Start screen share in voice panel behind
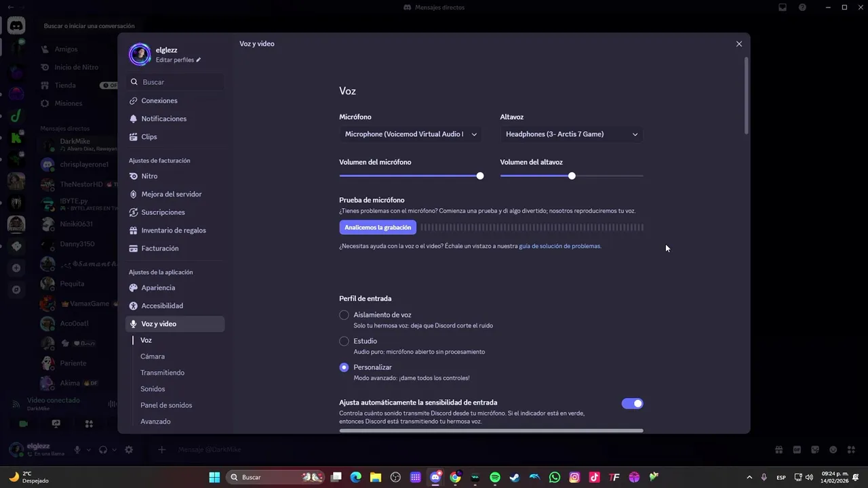Viewport: 868px width, 488px height. (x=56, y=424)
